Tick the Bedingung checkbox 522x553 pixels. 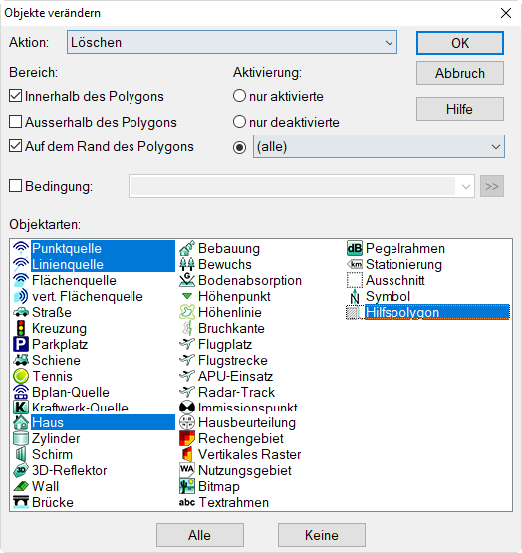[15, 186]
